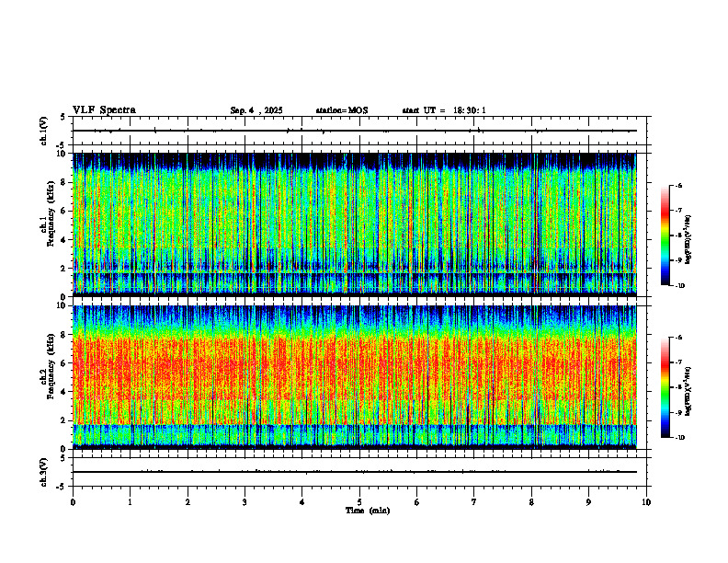Click the ch.1 spectrogram color scale bar

665,236
